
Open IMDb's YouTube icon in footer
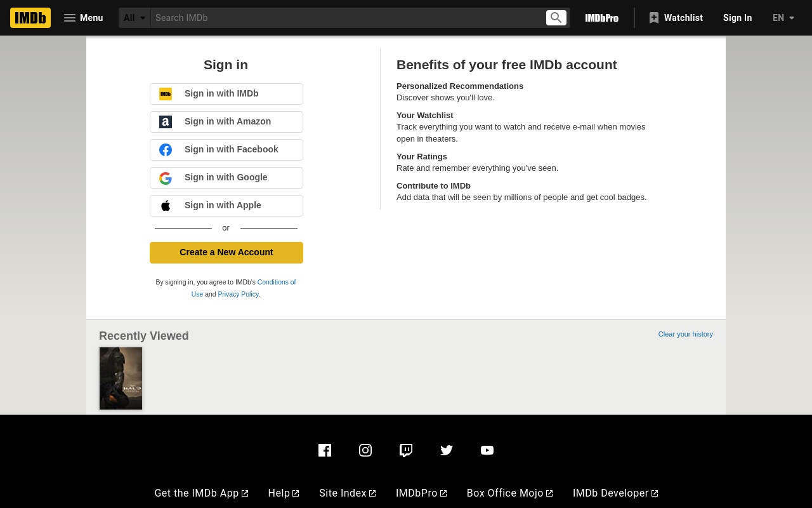click(x=487, y=450)
